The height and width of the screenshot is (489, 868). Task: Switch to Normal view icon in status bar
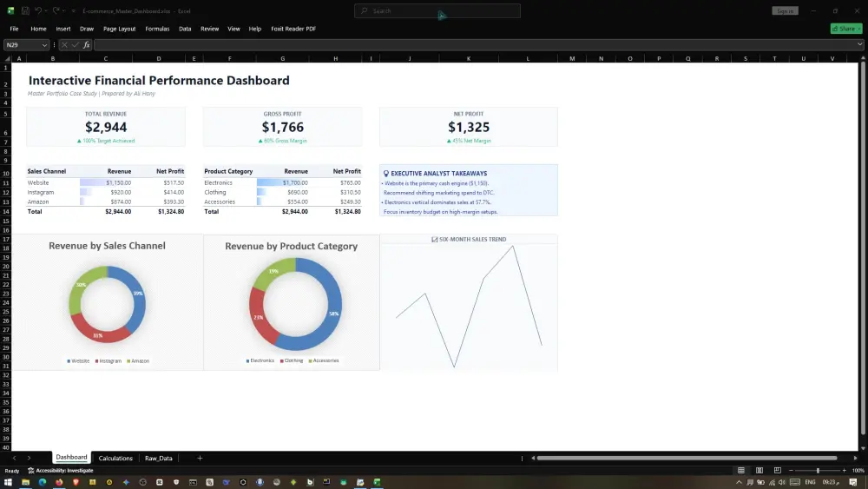tap(740, 471)
